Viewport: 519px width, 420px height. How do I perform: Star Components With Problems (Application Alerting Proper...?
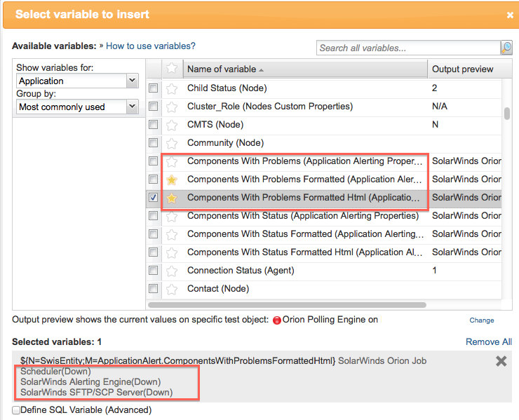(x=172, y=161)
